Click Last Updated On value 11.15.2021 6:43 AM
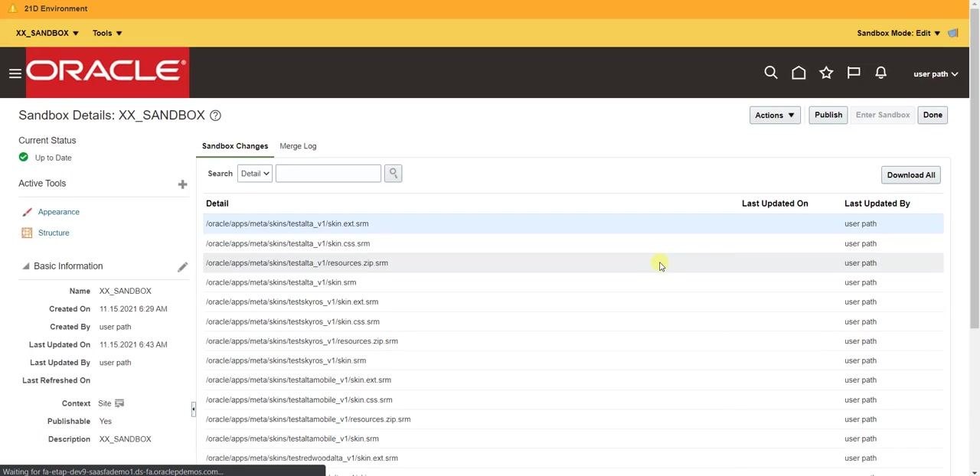The height and width of the screenshot is (476, 980). pos(133,344)
